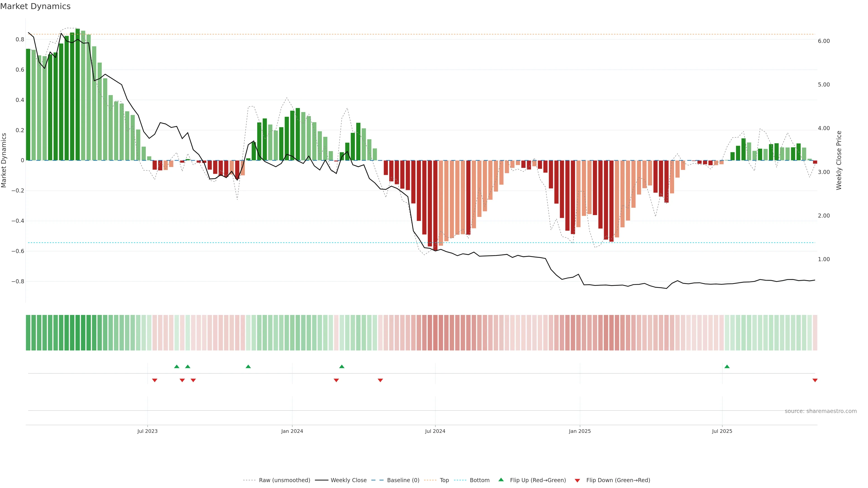Click the red flip down marker after Jul 2023
The height and width of the screenshot is (488, 868).
coord(155,380)
